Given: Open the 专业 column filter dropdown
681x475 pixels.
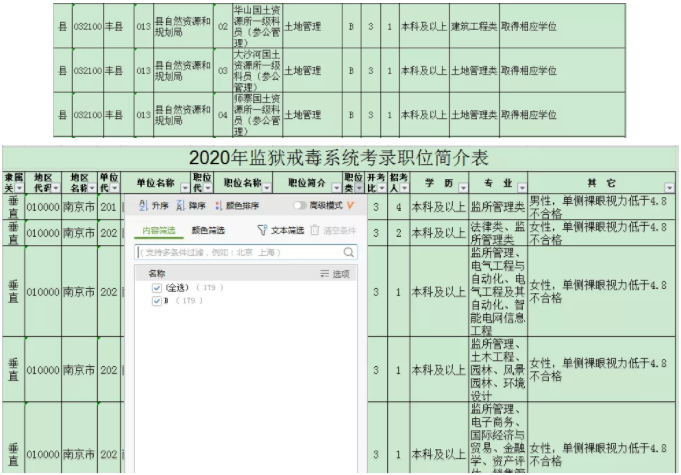Looking at the screenshot, I should (522, 188).
